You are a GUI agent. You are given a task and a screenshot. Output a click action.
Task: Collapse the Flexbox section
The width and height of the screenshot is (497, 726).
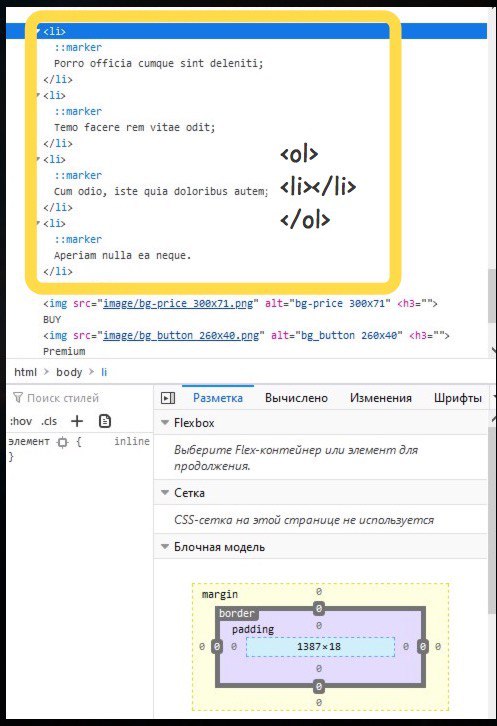164,422
